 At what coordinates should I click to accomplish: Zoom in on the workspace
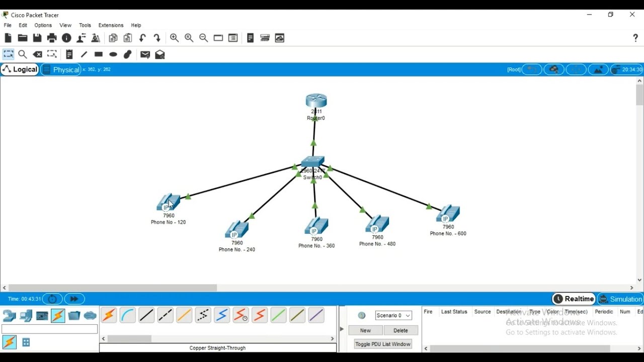(x=175, y=38)
